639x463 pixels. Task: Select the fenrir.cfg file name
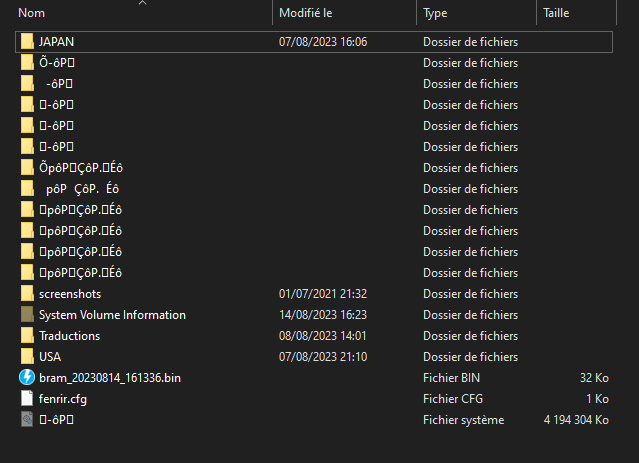tap(63, 399)
